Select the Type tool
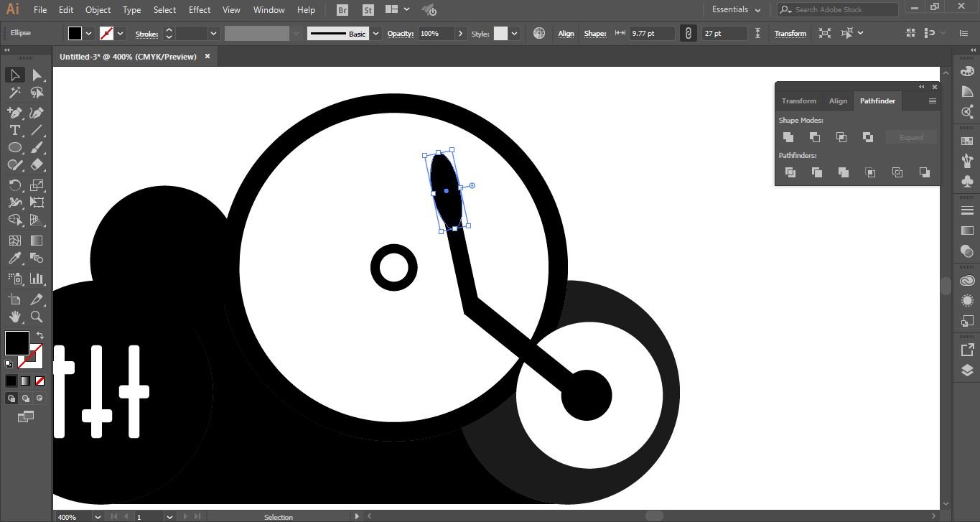980x522 pixels. coord(14,130)
